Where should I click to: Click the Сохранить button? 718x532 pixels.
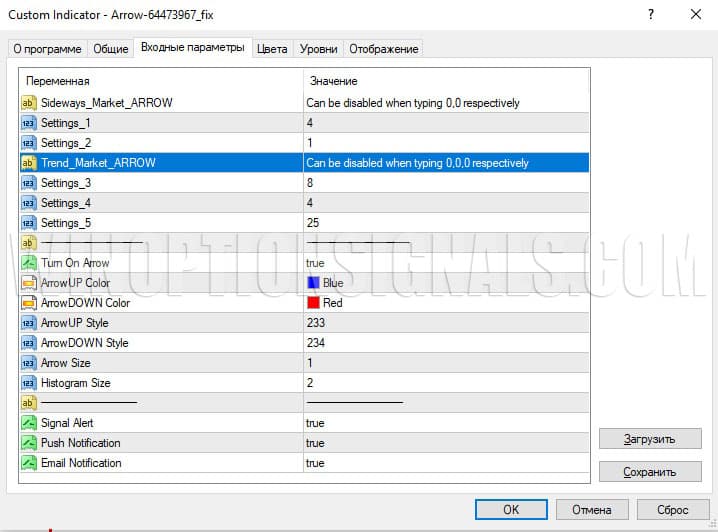click(649, 472)
